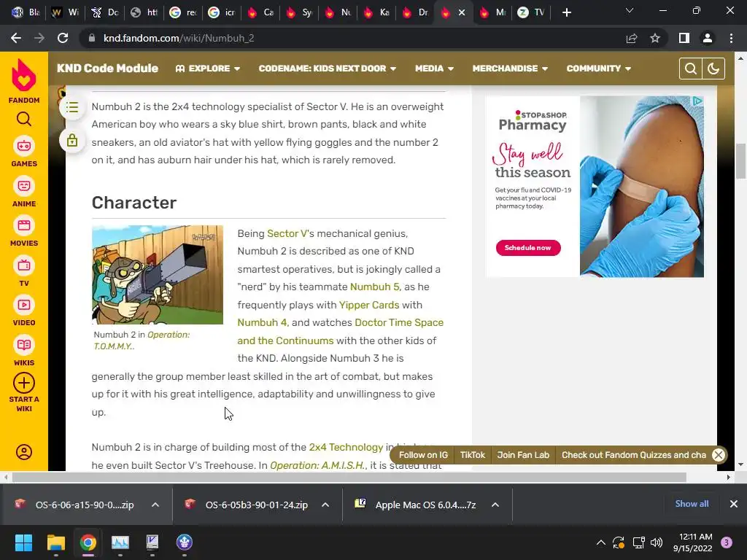747x560 pixels.
Task: Switch to the Sy browser tab
Action: coord(299,12)
